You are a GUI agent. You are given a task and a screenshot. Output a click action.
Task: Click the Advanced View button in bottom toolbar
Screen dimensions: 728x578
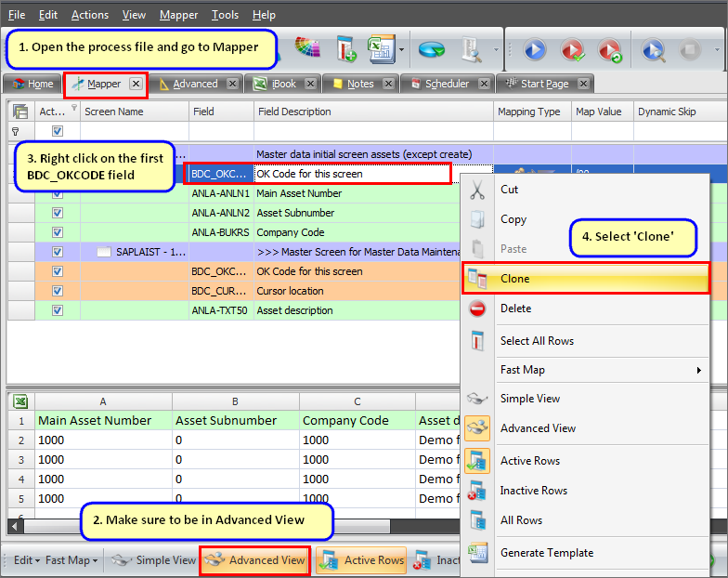pyautogui.click(x=254, y=560)
